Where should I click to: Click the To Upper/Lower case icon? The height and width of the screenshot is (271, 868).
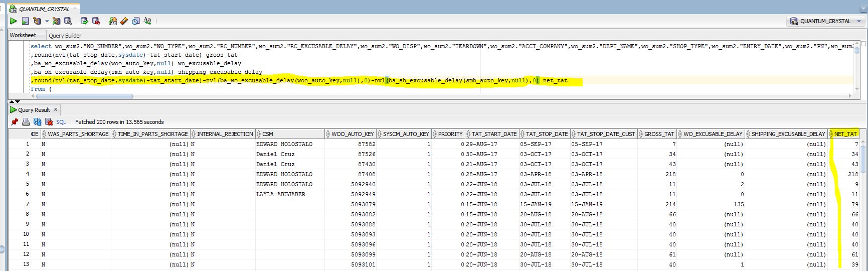tap(147, 21)
